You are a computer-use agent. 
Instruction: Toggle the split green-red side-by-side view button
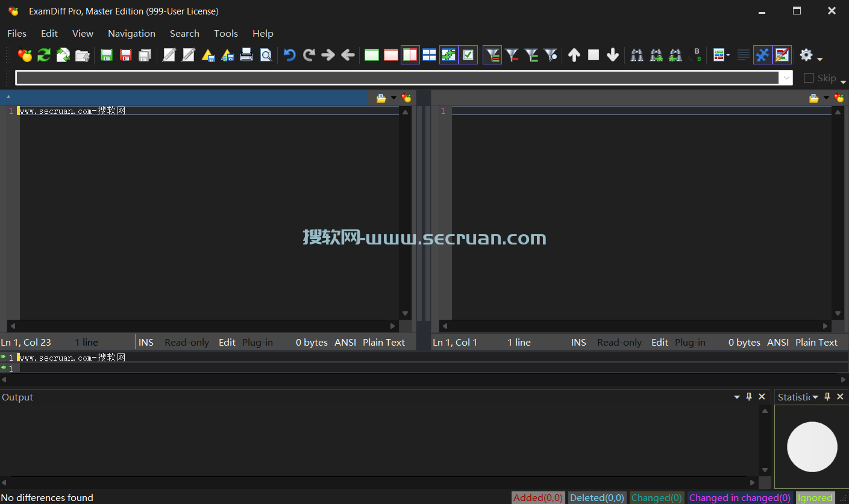410,55
